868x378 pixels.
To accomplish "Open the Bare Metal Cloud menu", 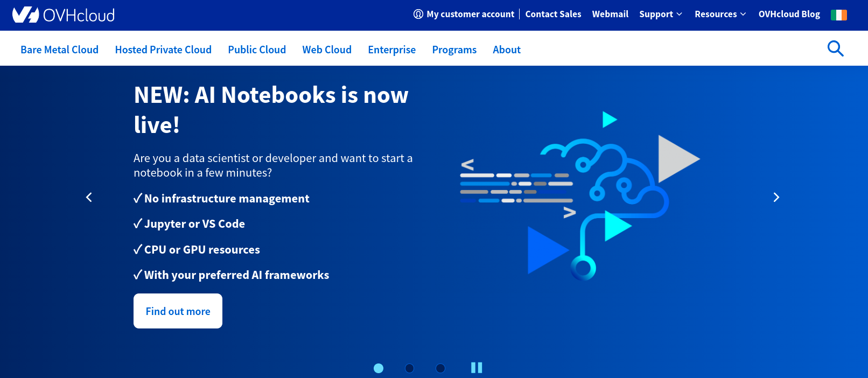I will [x=60, y=50].
